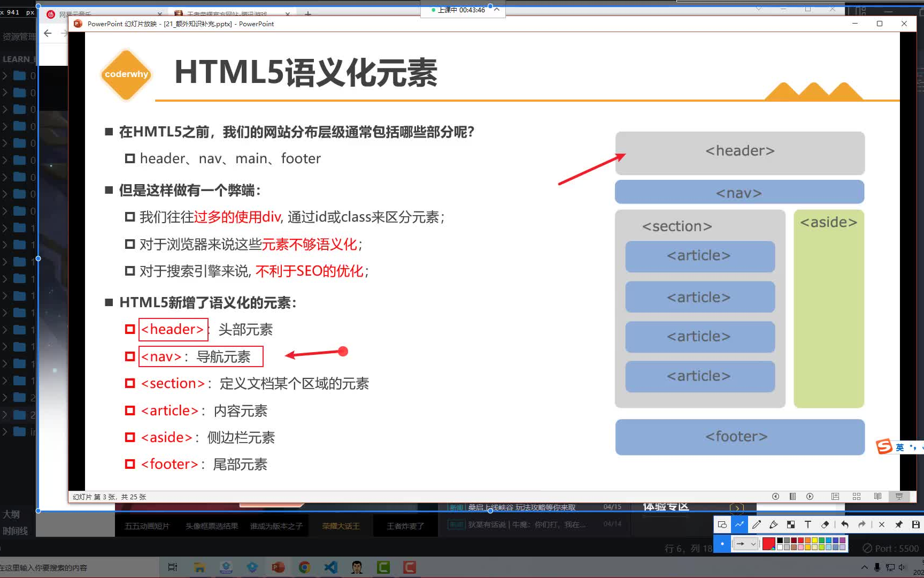Select the arrow line drawing tool
924x578 pixels.
(x=739, y=524)
